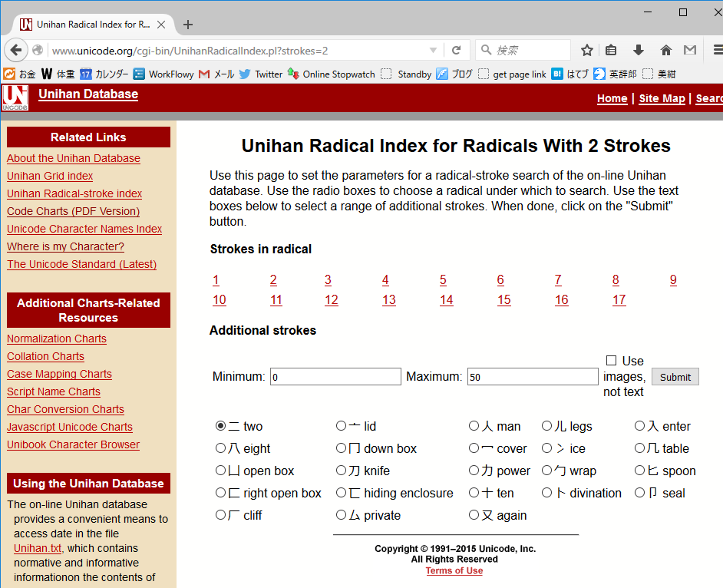Go to the browser home icon
Screen dimensions: 723x588
666,50
